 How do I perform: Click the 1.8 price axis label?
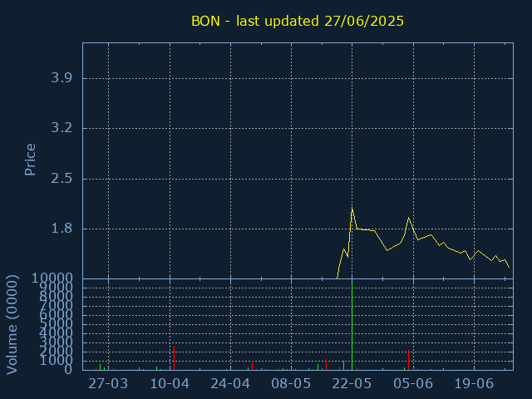[x=62, y=229]
